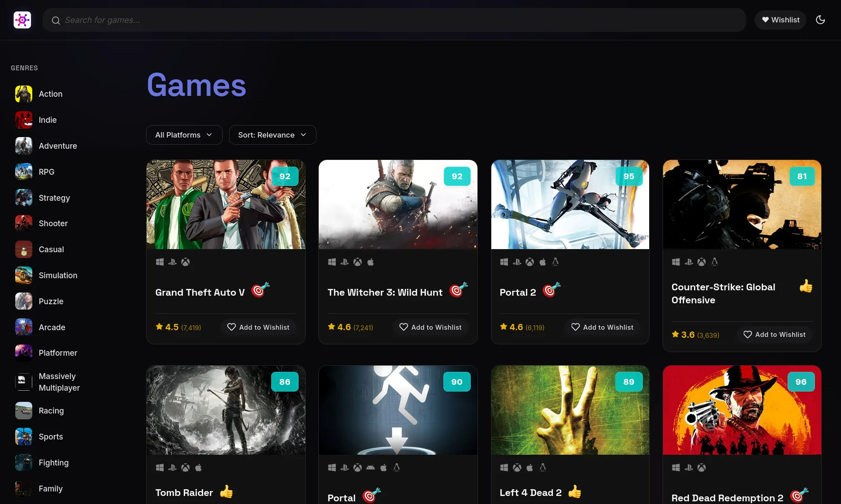Image resolution: width=841 pixels, height=504 pixels.
Task: Click the thumbs-up icon beside Counter-Strike
Action: click(806, 286)
